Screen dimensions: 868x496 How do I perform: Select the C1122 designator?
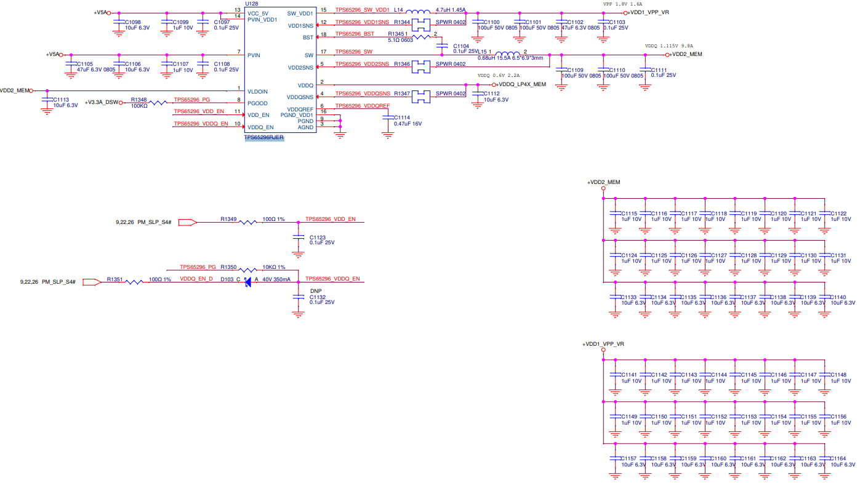point(838,214)
